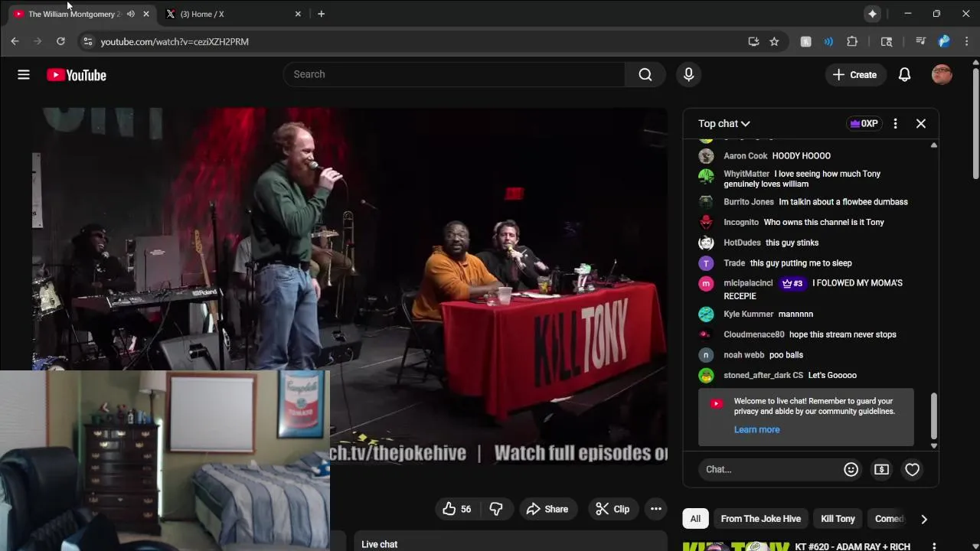The height and width of the screenshot is (551, 980).
Task: Click the magnifier search button
Action: click(645, 74)
